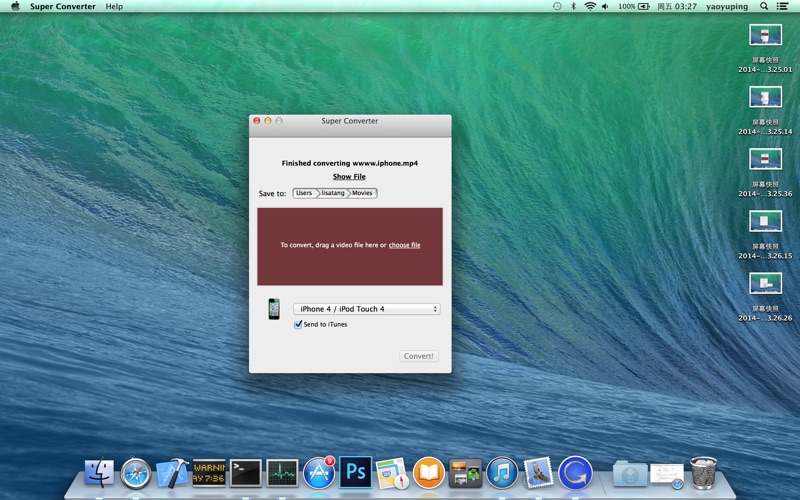
Task: Click the iPhone device image
Action: coord(274,309)
